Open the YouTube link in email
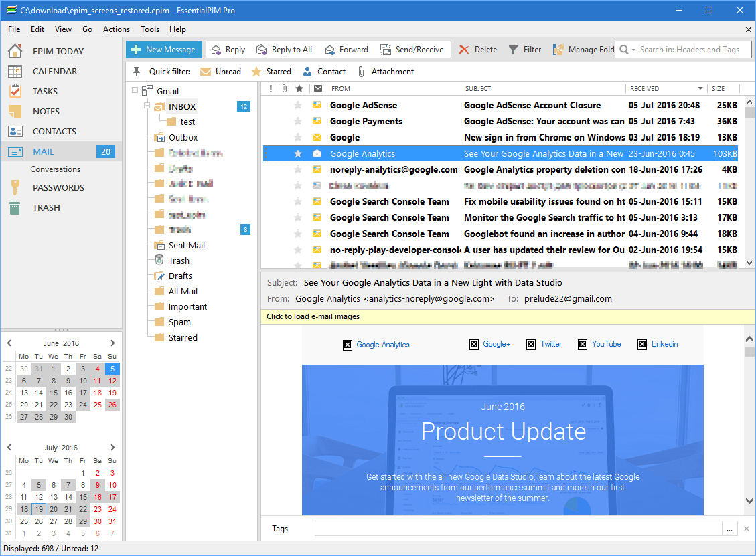 (606, 344)
